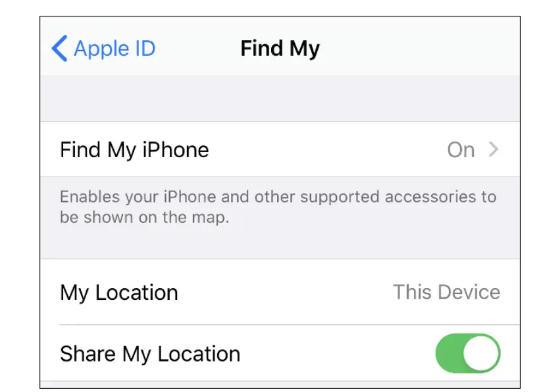Click the Enables your iPhone description text
This screenshot has height=392, width=543.
tap(278, 207)
